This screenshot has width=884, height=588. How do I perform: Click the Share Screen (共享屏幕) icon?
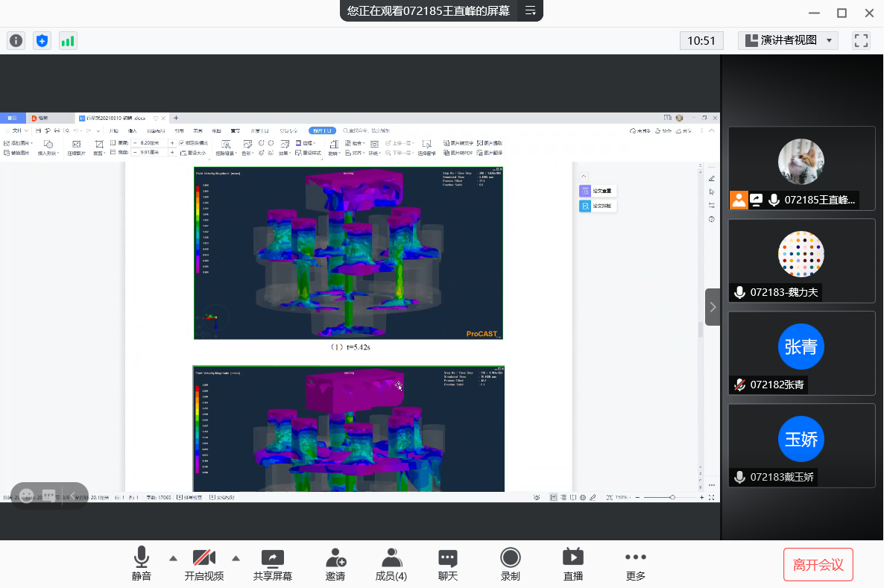pyautogui.click(x=273, y=565)
